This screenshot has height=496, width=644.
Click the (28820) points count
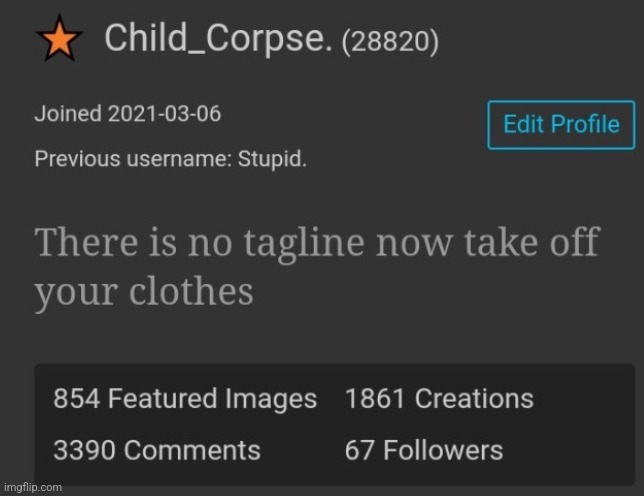coord(390,42)
